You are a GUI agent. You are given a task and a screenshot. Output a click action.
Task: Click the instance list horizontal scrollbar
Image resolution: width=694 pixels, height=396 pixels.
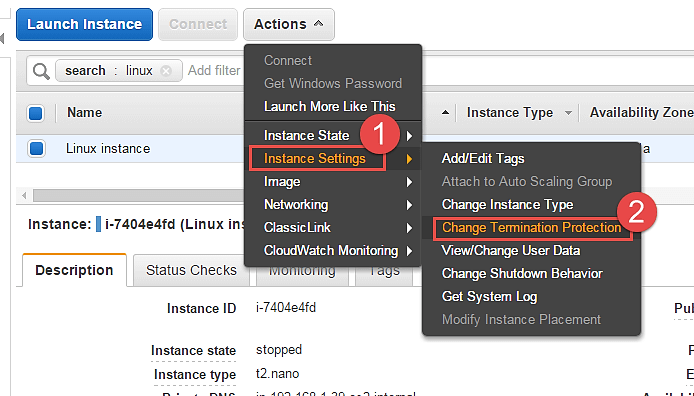coord(139,195)
